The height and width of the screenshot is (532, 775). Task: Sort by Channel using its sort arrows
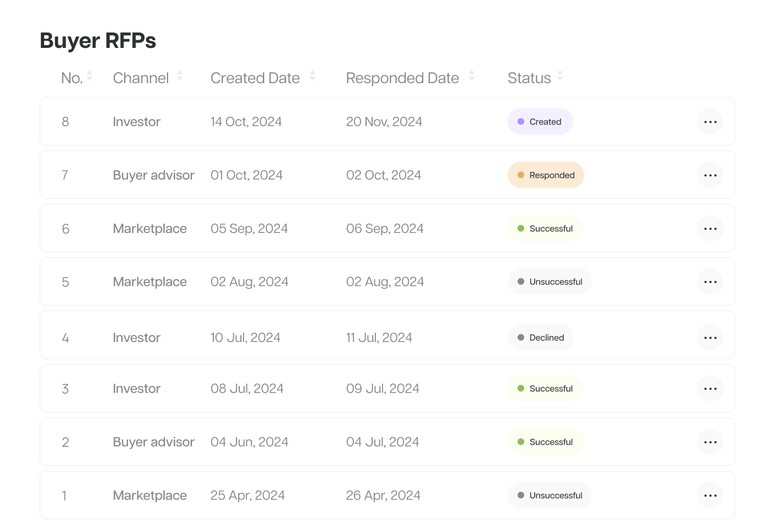pyautogui.click(x=180, y=76)
